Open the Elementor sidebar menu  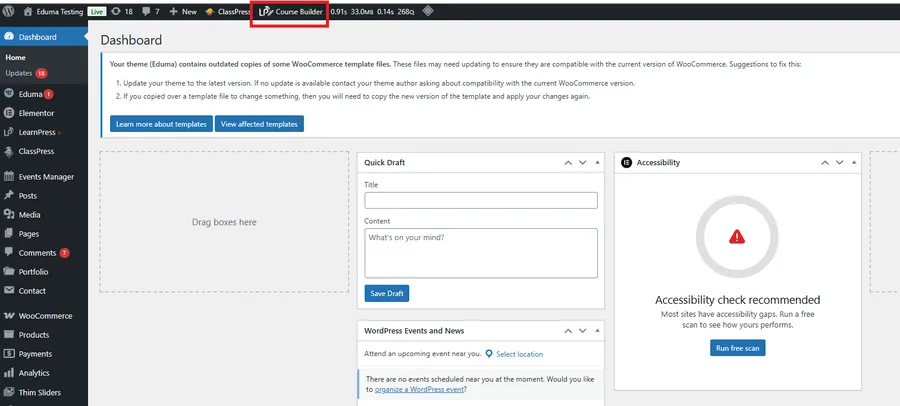pyautogui.click(x=44, y=113)
